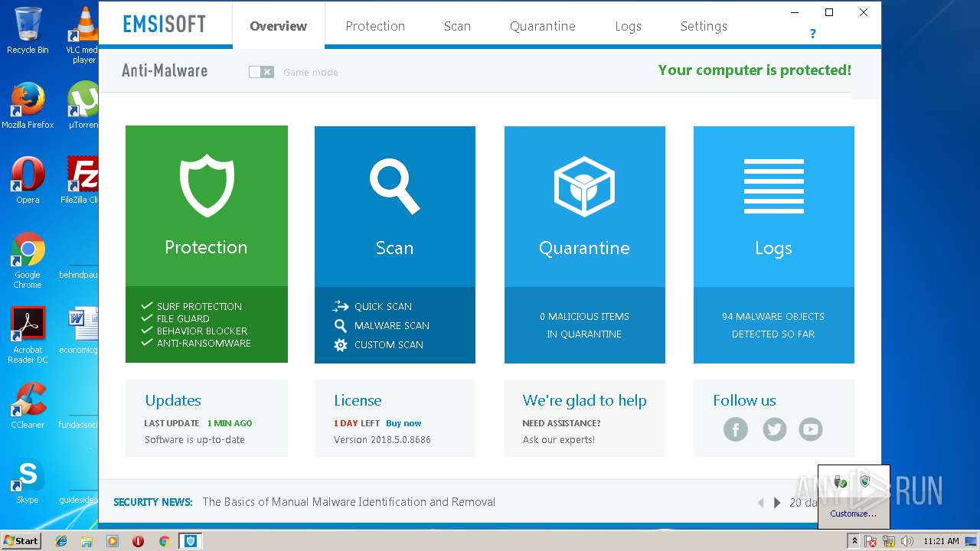The height and width of the screenshot is (551, 980).
Task: Click the File Guard status item
Action: pyautogui.click(x=175, y=318)
